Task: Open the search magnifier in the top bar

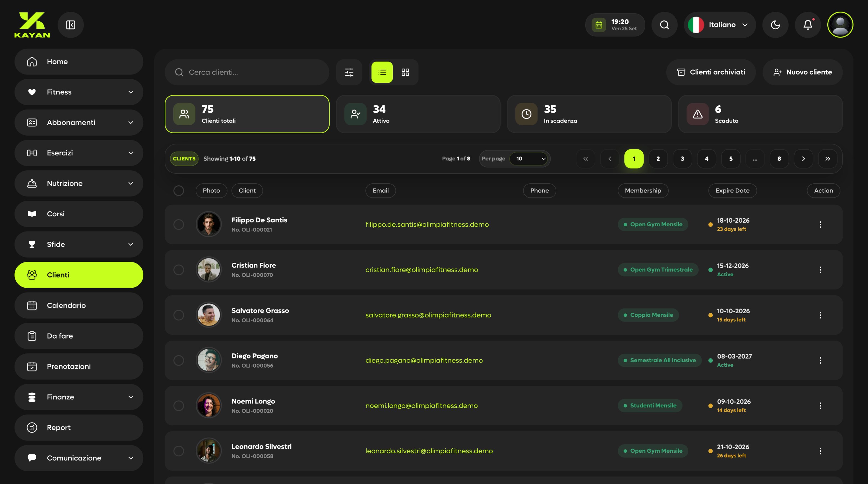Action: click(x=664, y=25)
